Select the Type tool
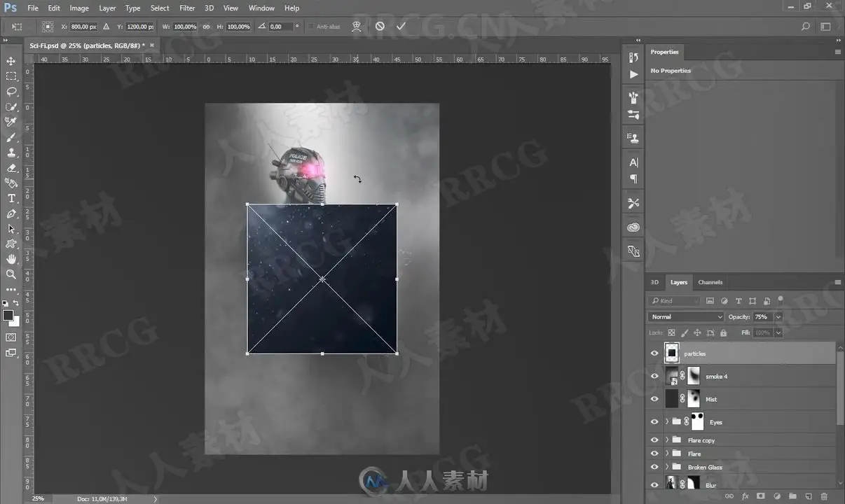Screen dimensions: 845x504 pos(11,199)
